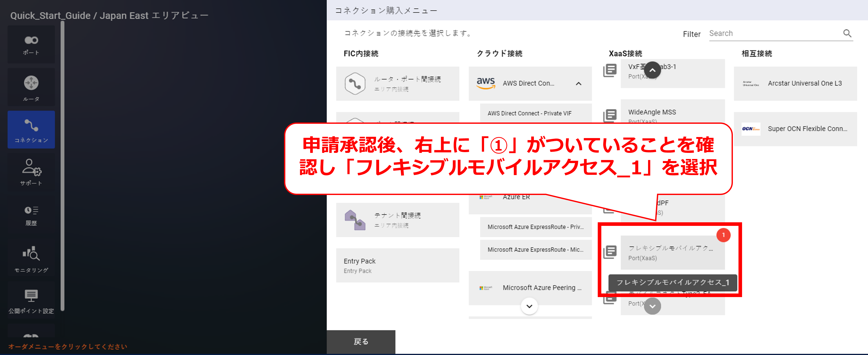Open the サポート sidebar menu
Viewport: 868px width, 355px height.
tap(31, 172)
